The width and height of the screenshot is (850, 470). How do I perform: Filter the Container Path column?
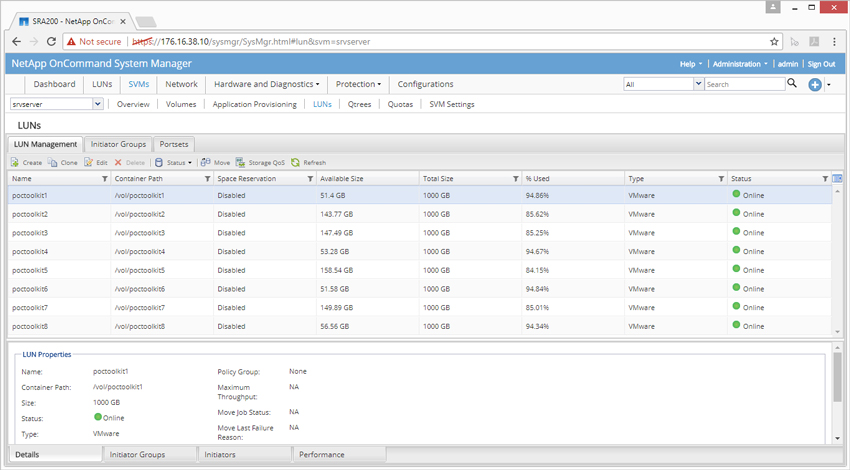pyautogui.click(x=207, y=178)
